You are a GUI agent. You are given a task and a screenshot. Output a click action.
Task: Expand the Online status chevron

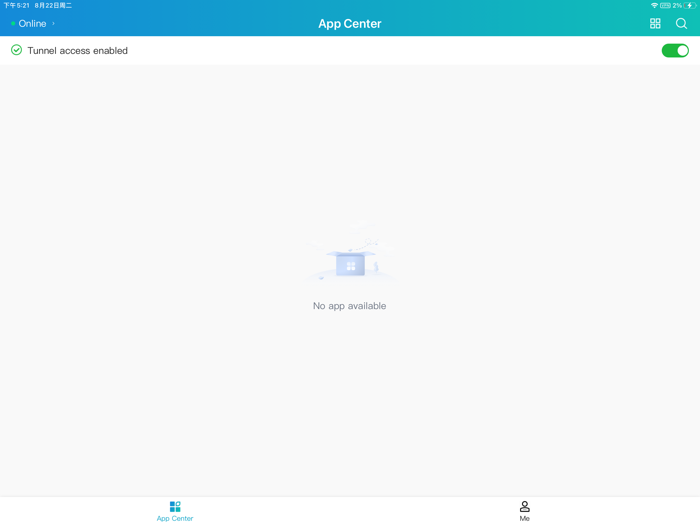(x=53, y=24)
